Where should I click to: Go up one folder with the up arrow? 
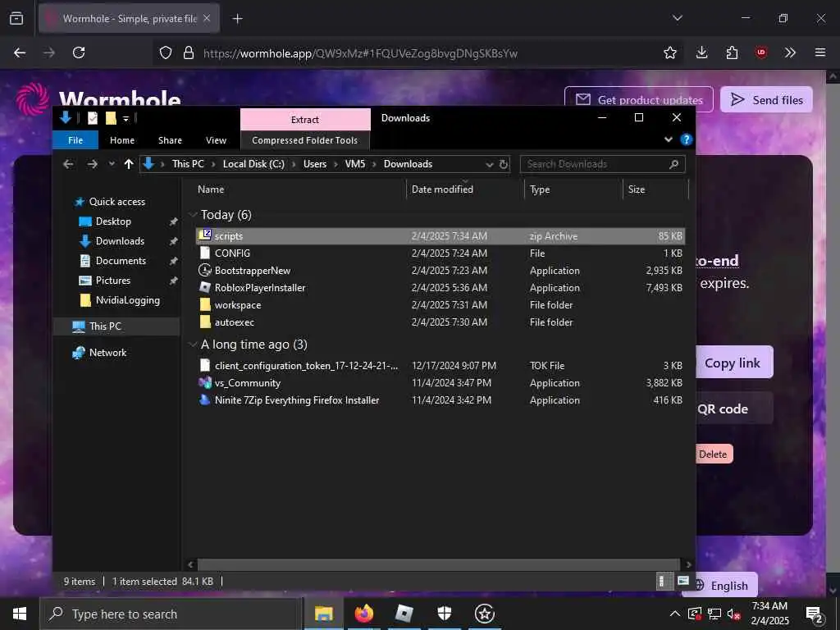point(129,164)
